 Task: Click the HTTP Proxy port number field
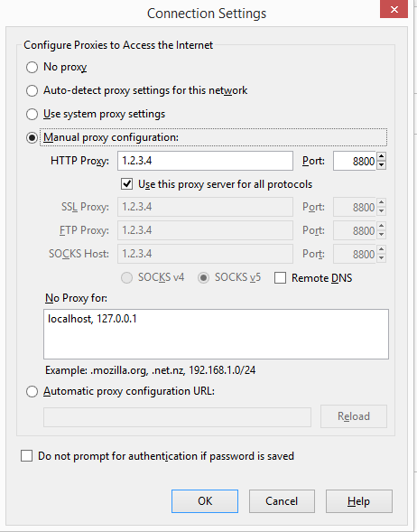click(355, 161)
